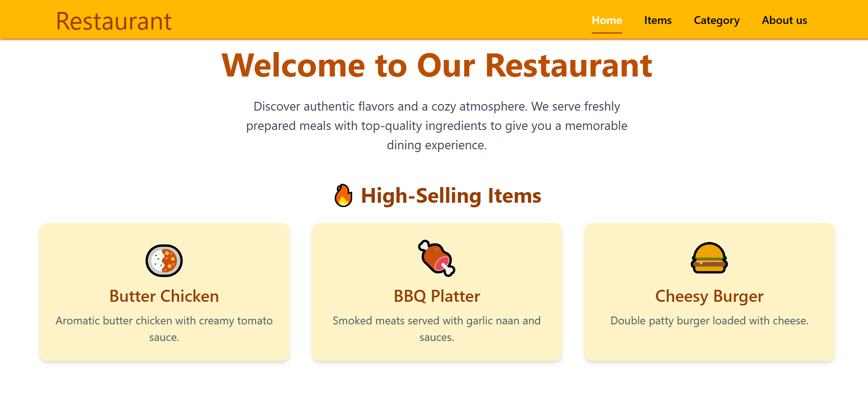This screenshot has width=868, height=399.
Task: Click the yellow navigation bar background
Action: click(368, 19)
